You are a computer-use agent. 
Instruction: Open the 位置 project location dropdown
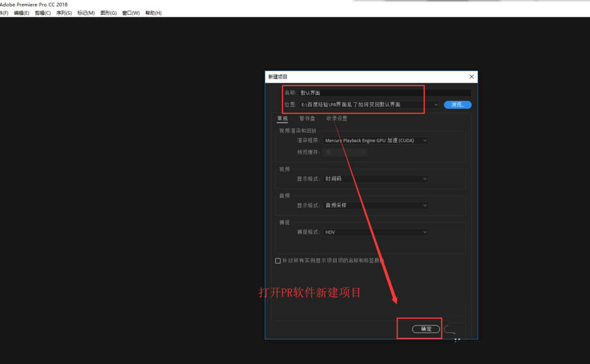pyautogui.click(x=436, y=104)
